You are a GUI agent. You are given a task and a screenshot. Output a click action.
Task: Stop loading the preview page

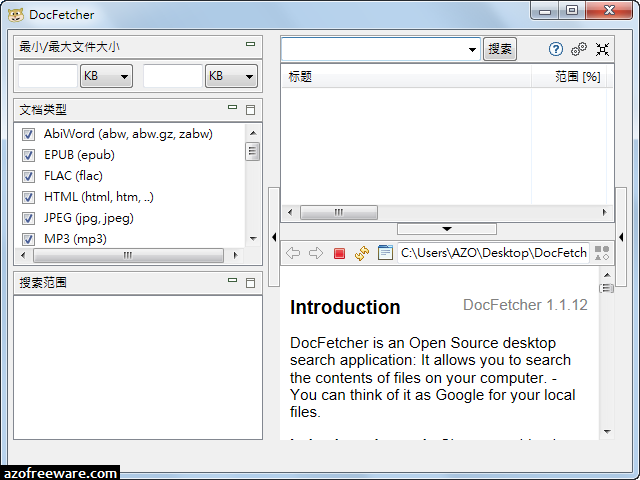pos(339,253)
